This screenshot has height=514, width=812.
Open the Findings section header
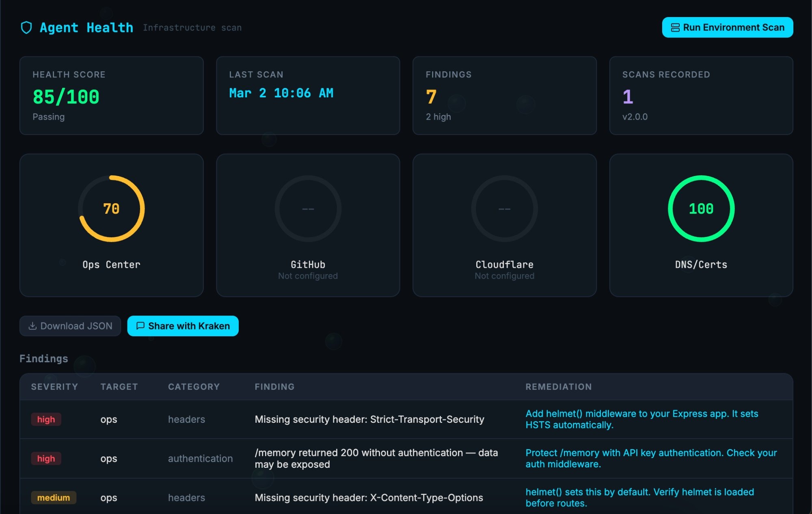point(44,359)
